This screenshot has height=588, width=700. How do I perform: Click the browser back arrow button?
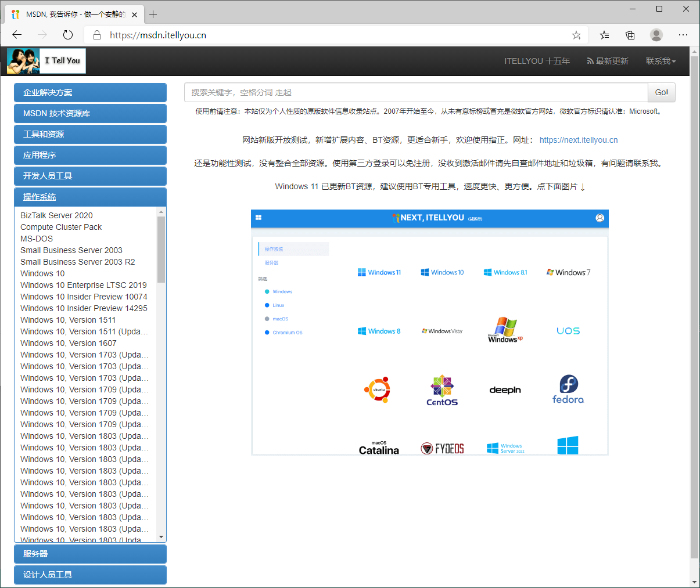(17, 35)
